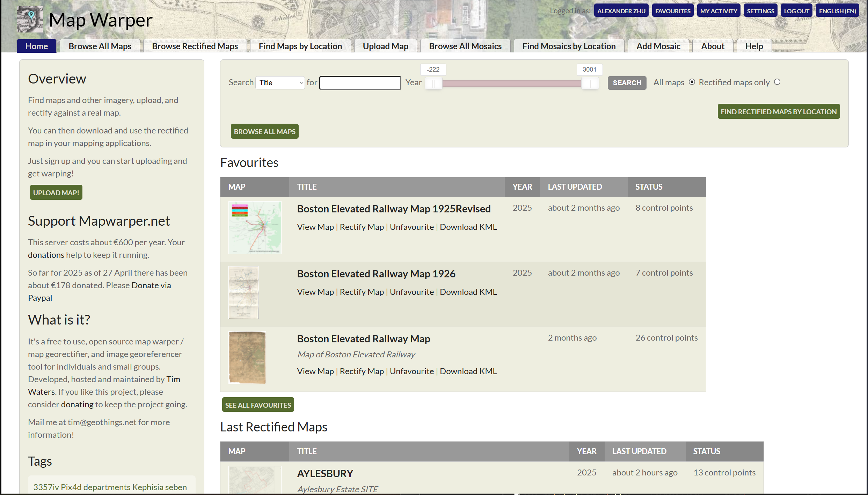This screenshot has width=868, height=495.
Task: Rectify Map for the 1925Revised railway map
Action: 362,227
